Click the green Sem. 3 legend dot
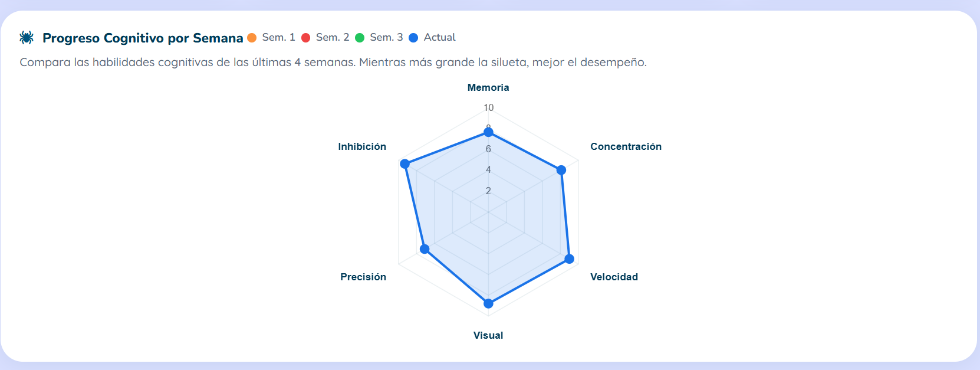 point(360,38)
